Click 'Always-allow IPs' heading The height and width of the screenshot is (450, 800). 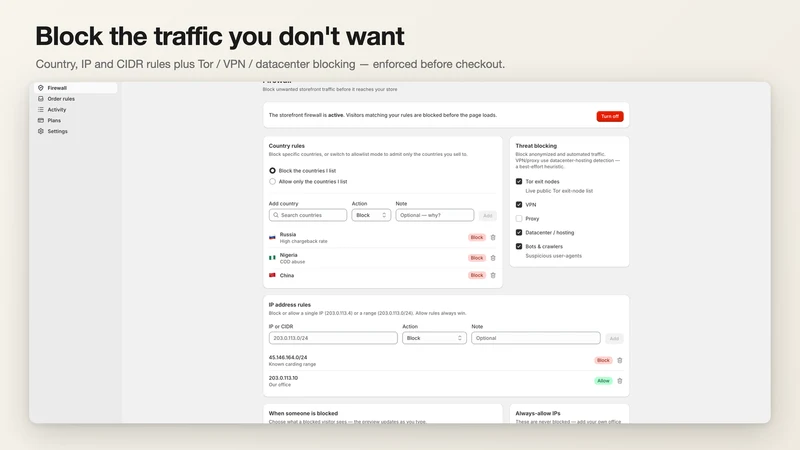click(538, 413)
